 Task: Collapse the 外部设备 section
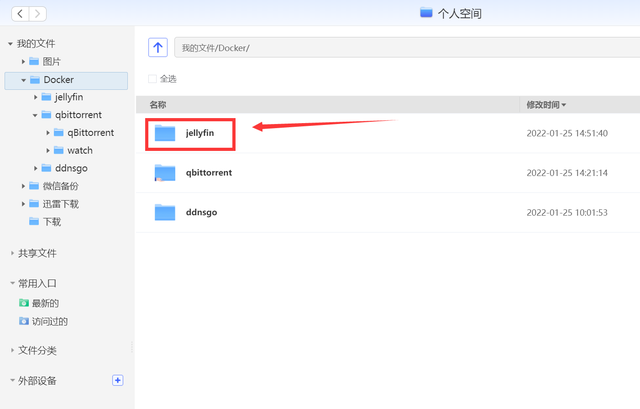[12, 380]
